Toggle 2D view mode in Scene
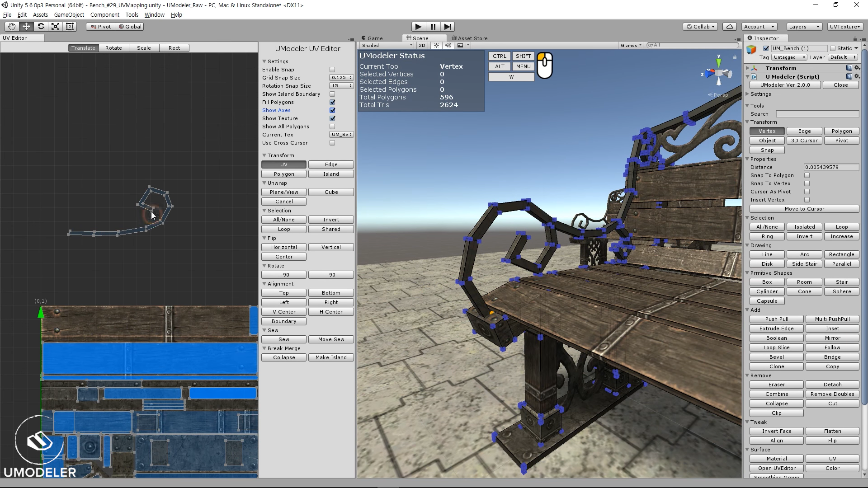Image resolution: width=868 pixels, height=488 pixels. click(422, 45)
